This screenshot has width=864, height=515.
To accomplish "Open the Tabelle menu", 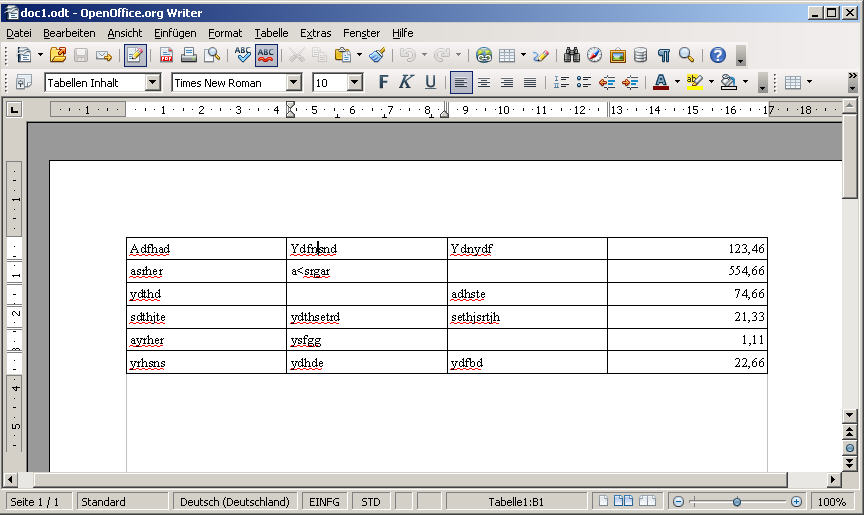I will (x=271, y=33).
